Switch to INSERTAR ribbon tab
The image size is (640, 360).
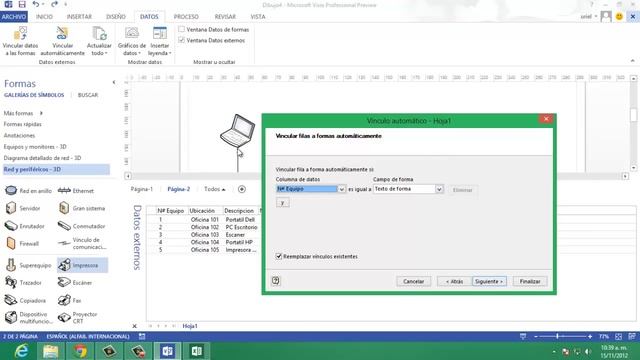(79, 17)
